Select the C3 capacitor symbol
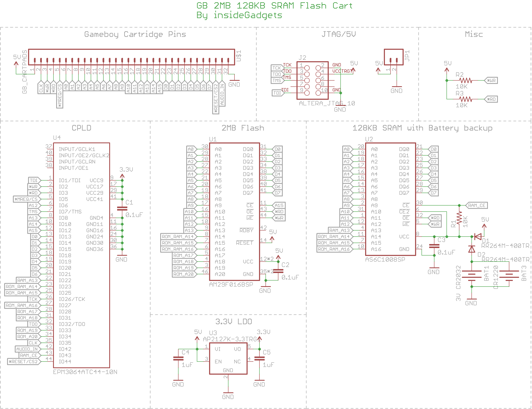Viewport: 532px width, 409px height. [434, 246]
